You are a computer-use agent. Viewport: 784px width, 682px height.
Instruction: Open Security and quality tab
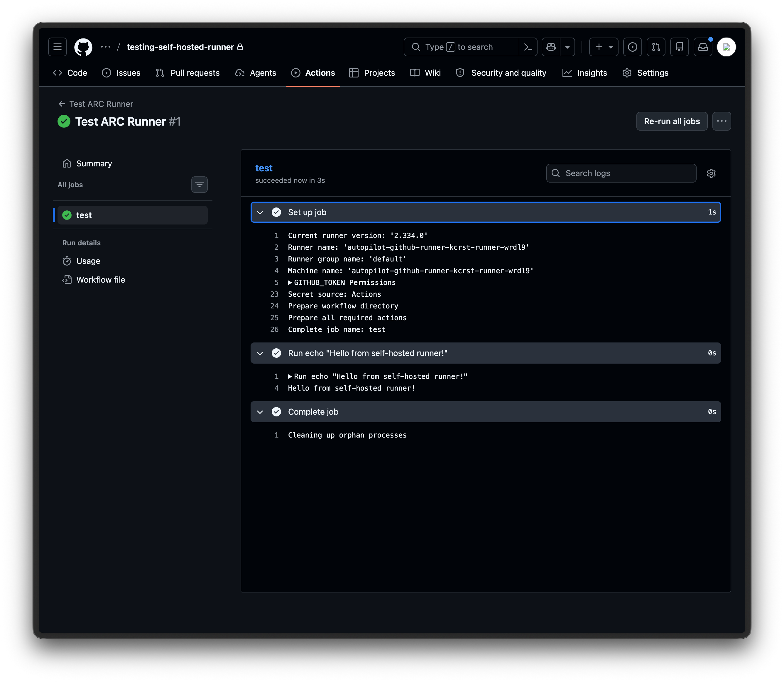tap(501, 73)
